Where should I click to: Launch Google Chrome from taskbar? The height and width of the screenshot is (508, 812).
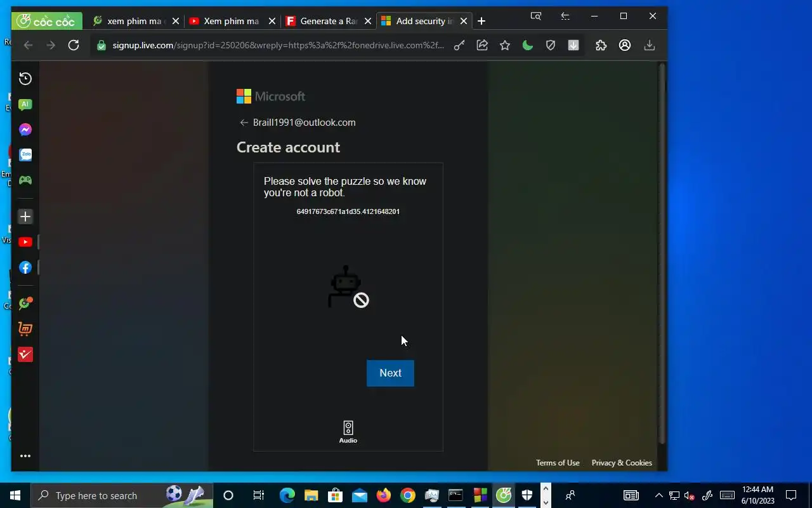coord(408,495)
